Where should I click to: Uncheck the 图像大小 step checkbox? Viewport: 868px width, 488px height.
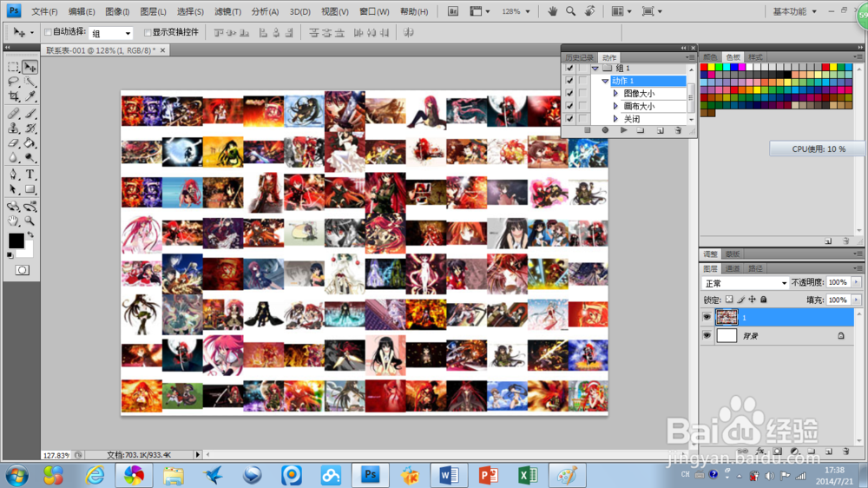[x=569, y=93]
